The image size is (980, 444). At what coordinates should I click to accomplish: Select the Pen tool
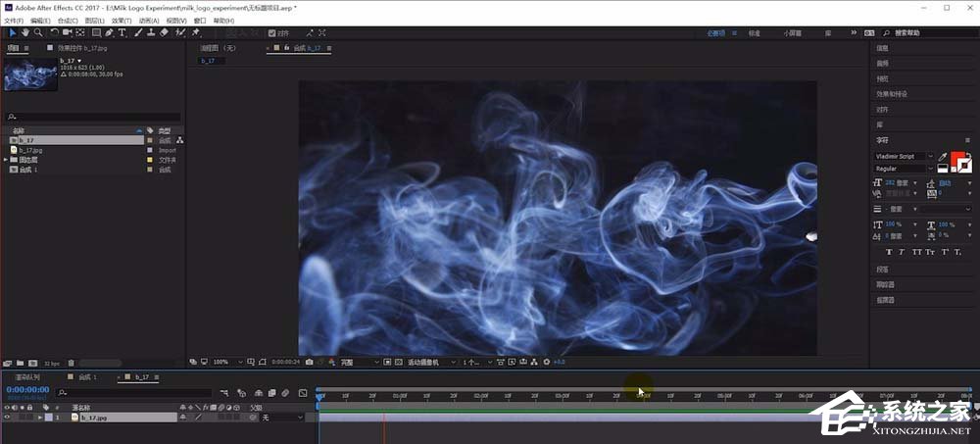tap(110, 32)
